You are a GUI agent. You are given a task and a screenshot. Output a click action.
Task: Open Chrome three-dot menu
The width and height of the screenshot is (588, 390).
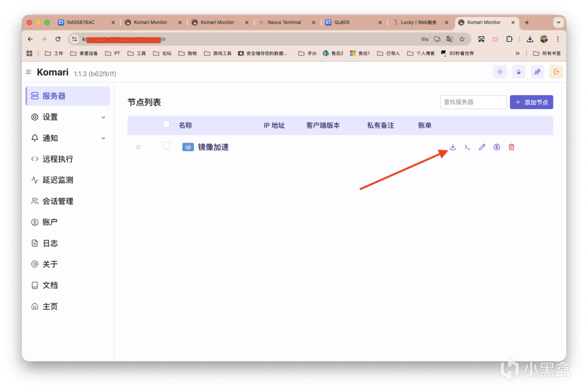pyautogui.click(x=558, y=39)
